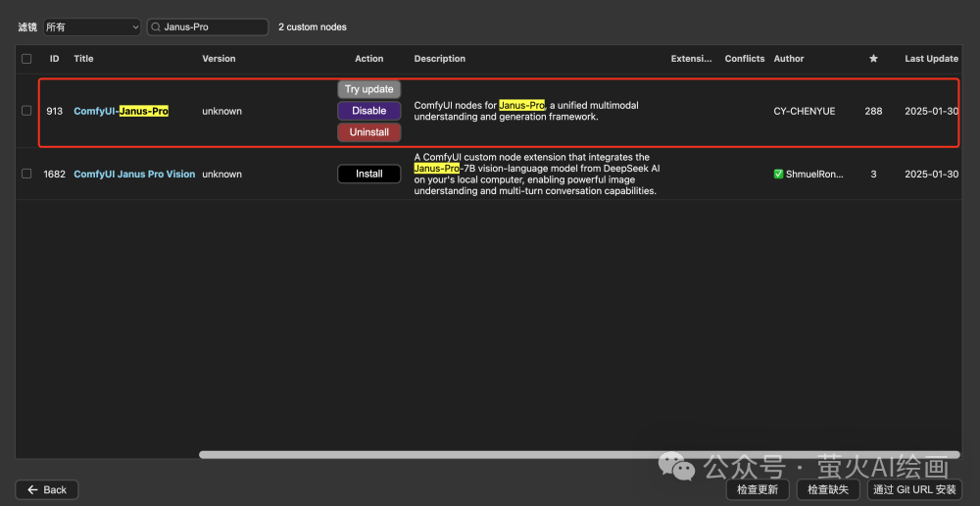Select the 3 stars cell for Janus Pro Vision
This screenshot has height=506, width=980.
(x=874, y=174)
